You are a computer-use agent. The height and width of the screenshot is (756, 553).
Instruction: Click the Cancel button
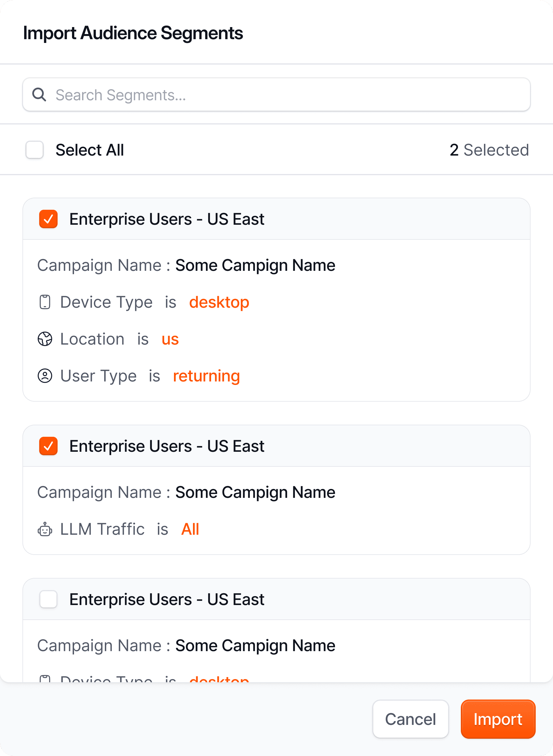(410, 719)
